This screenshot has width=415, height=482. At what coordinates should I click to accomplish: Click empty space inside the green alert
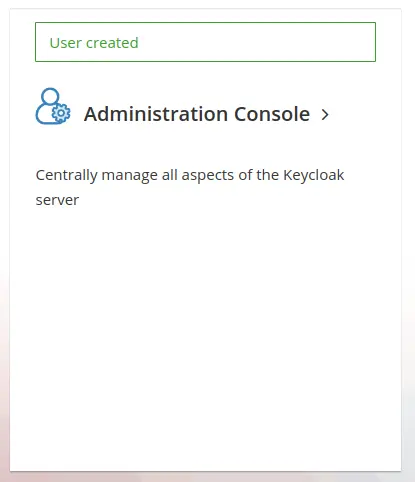pyautogui.click(x=260, y=42)
